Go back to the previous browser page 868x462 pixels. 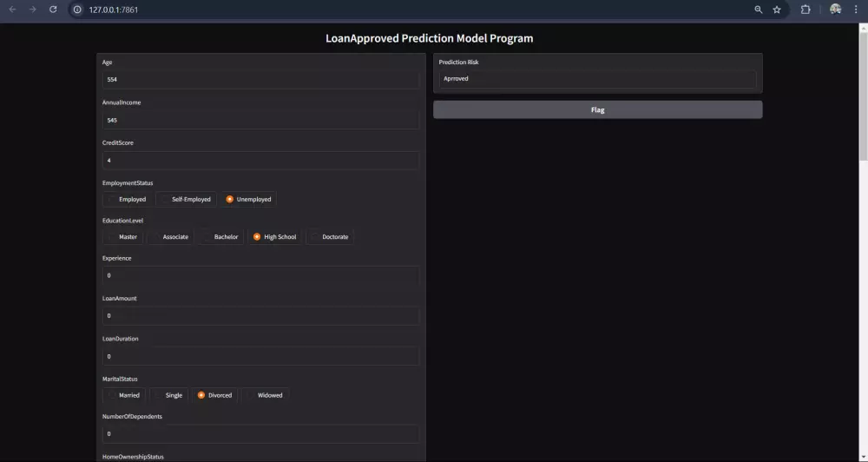(13, 10)
